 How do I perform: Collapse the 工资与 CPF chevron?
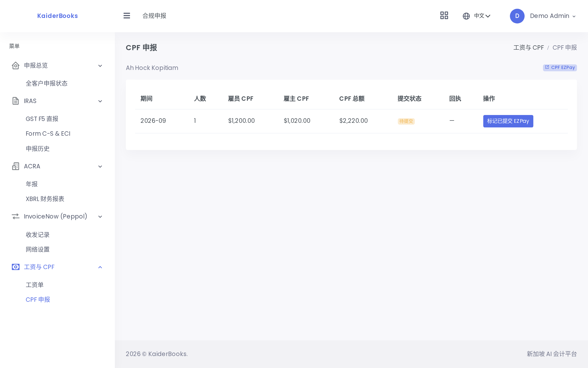pyautogui.click(x=100, y=267)
